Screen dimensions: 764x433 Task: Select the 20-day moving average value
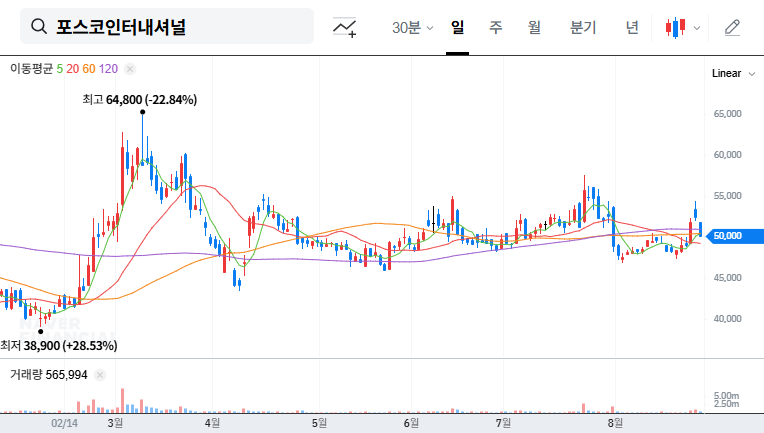click(x=73, y=69)
